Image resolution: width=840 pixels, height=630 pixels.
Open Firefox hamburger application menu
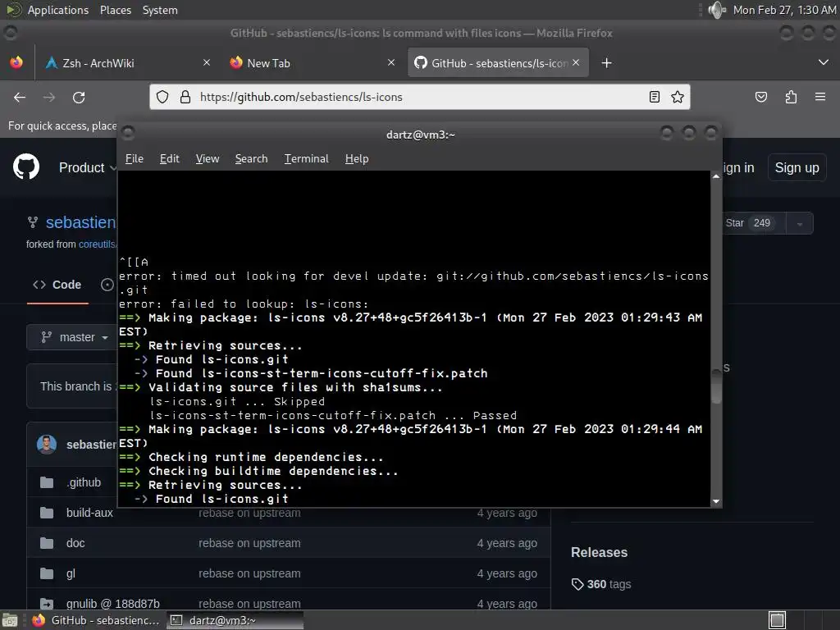820,97
